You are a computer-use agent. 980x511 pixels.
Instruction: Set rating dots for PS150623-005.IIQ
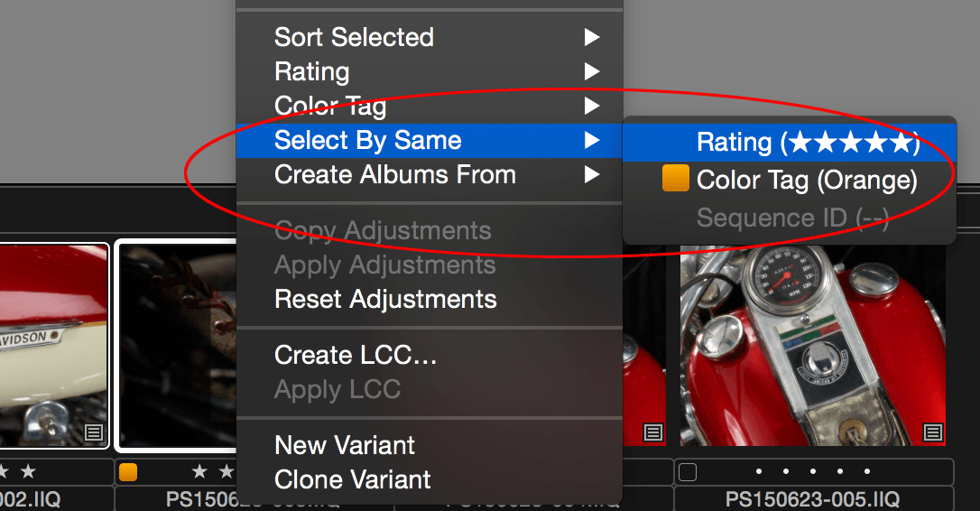[812, 471]
